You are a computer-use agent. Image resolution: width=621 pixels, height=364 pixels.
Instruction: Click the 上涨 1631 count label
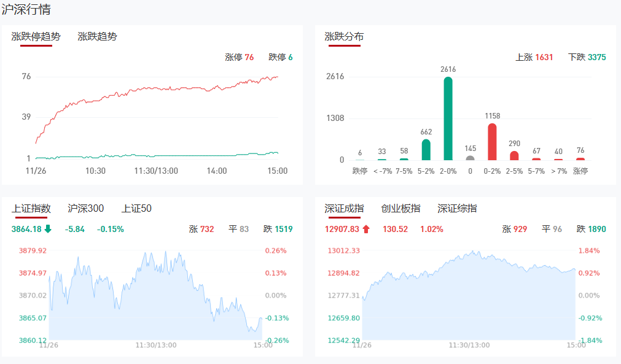click(x=534, y=58)
